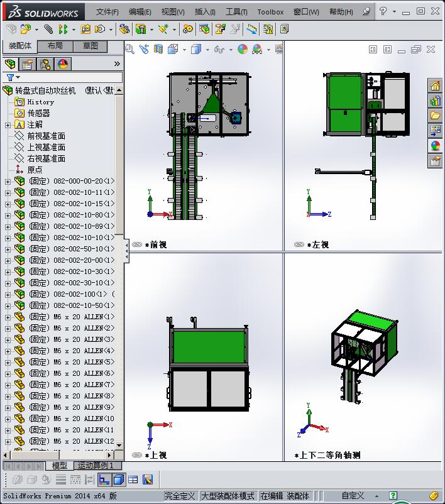Expand the 注解 annotations node
This screenshot has width=445, height=504.
point(8,125)
